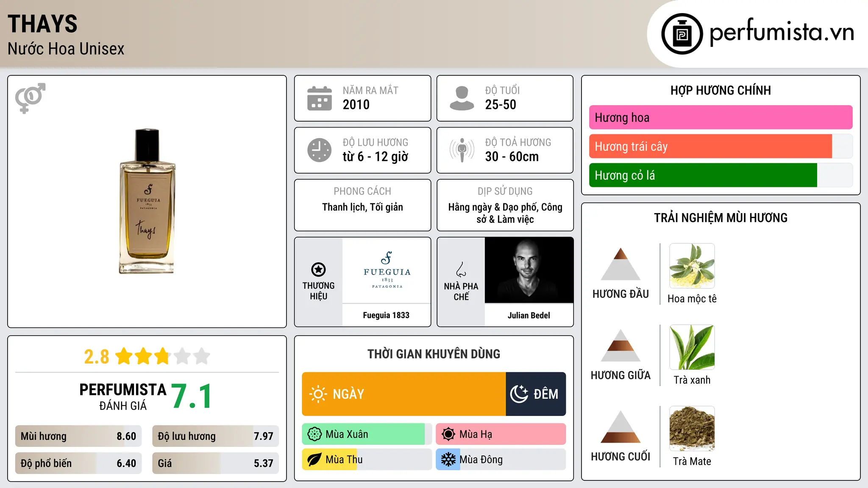Select the Trà Mate note image

[x=692, y=429]
